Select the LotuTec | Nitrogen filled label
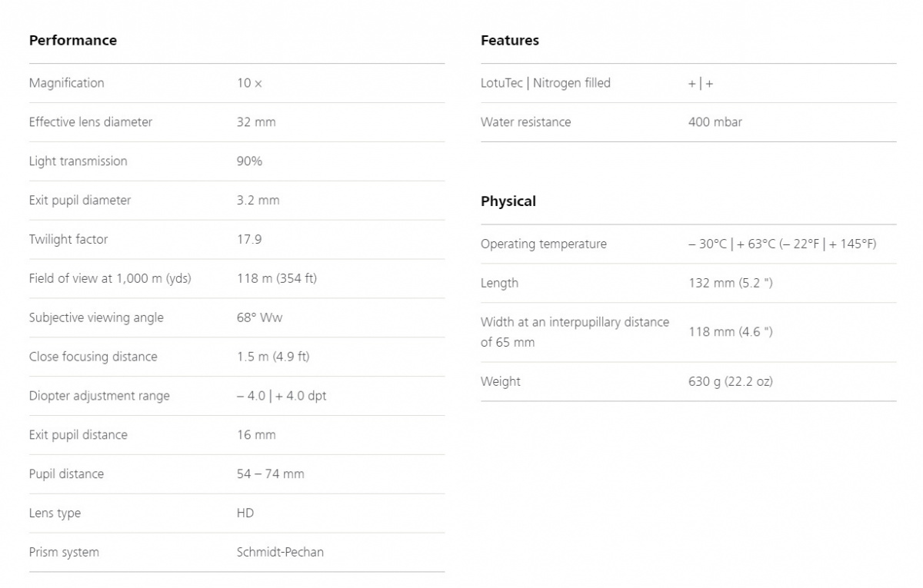 coord(545,83)
